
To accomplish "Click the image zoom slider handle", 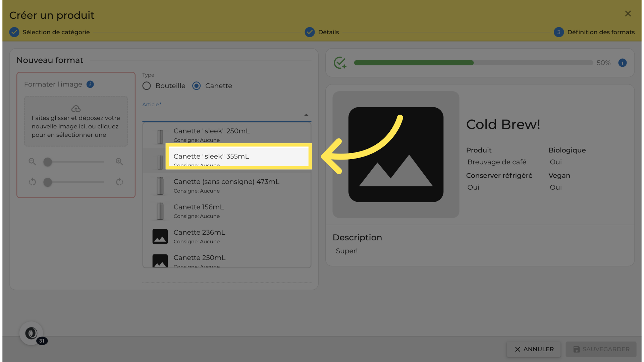I will pyautogui.click(x=48, y=162).
